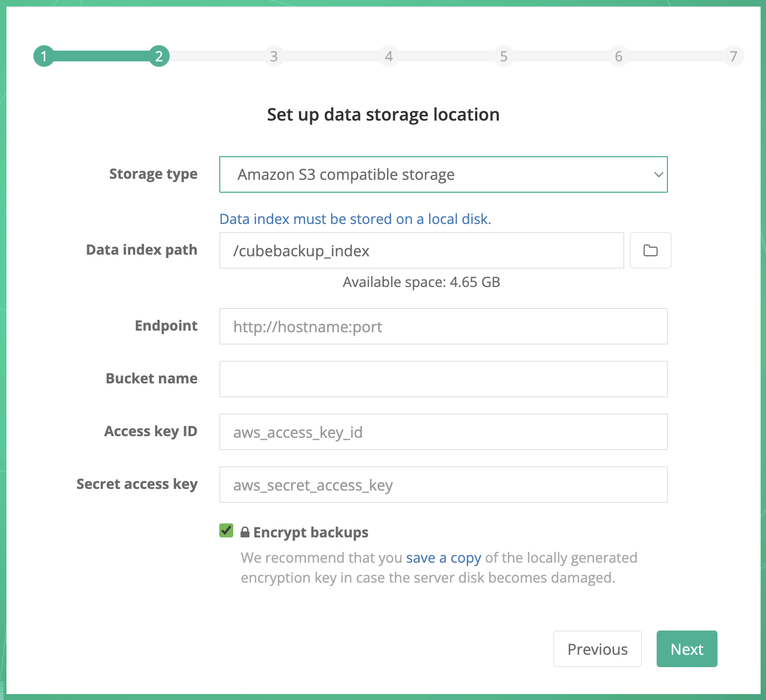Screen dimensions: 766x700
Task: Open the folder browser for data index path
Action: point(650,250)
